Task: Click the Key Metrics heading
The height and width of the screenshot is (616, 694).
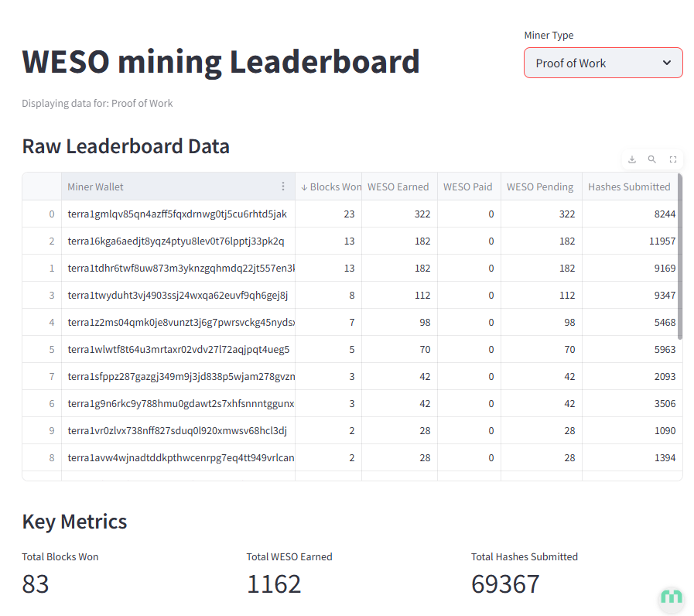Action: click(x=74, y=522)
